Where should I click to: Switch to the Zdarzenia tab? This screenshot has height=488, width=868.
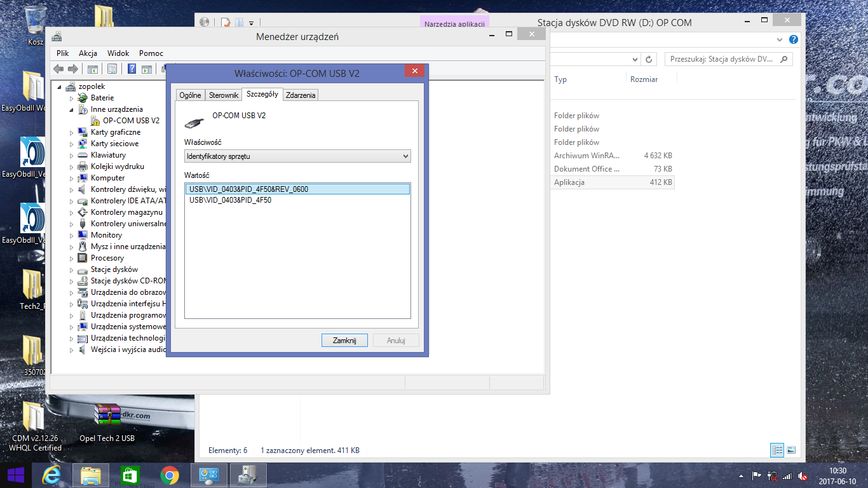(x=301, y=95)
